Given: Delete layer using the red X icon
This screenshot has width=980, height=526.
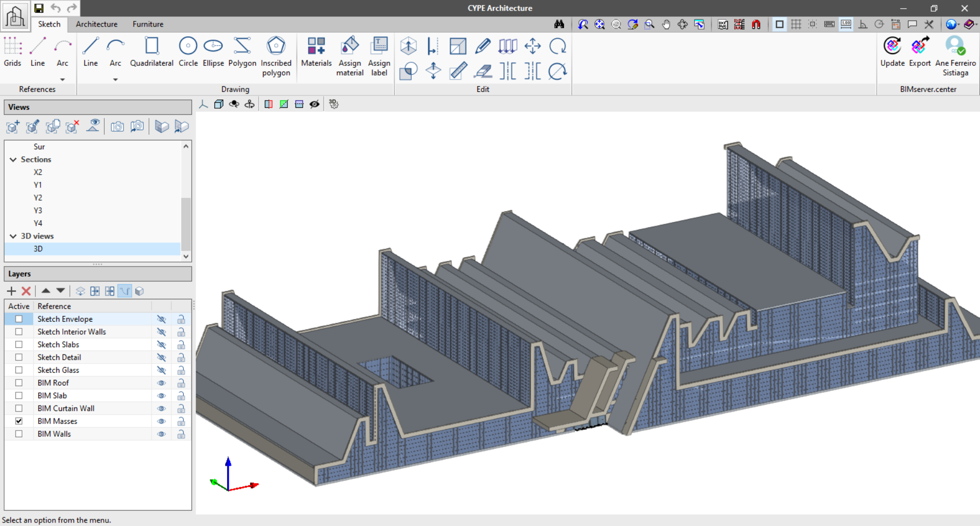Looking at the screenshot, I should coord(26,291).
